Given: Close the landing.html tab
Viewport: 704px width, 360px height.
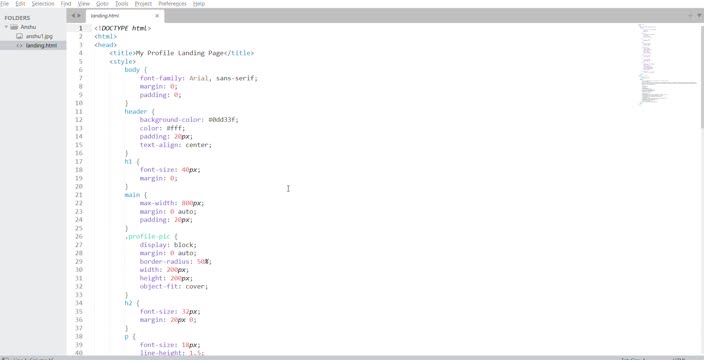Looking at the screenshot, I should tap(157, 16).
